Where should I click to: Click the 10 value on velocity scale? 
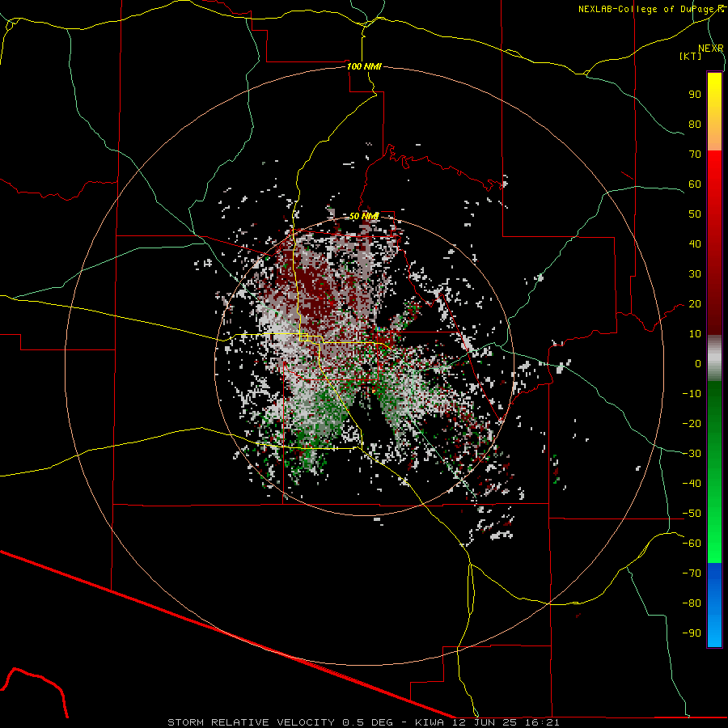click(x=695, y=334)
